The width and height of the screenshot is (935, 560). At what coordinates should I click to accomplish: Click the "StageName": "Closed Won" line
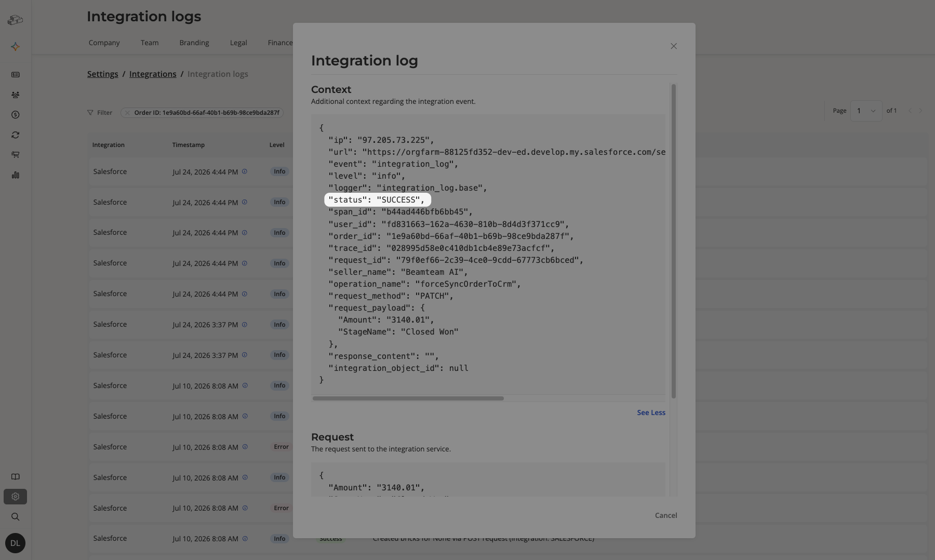point(398,332)
